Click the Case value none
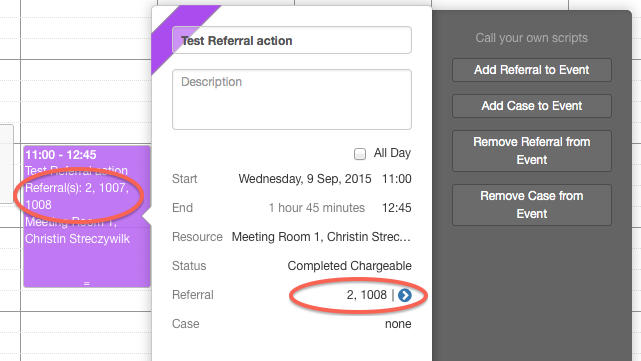This screenshot has height=361, width=641. click(x=398, y=324)
